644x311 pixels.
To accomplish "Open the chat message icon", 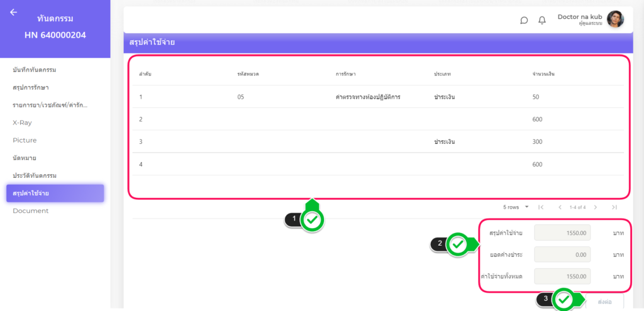I will pos(524,20).
